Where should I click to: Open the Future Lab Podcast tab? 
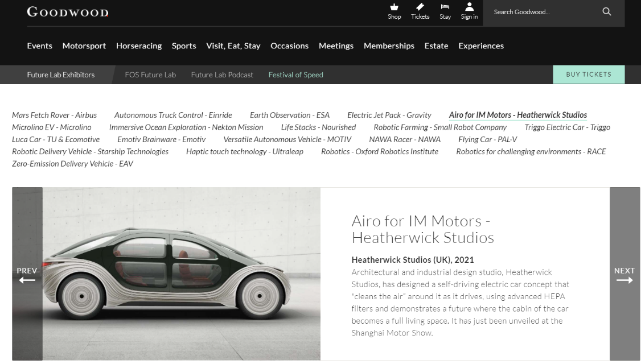pyautogui.click(x=222, y=75)
